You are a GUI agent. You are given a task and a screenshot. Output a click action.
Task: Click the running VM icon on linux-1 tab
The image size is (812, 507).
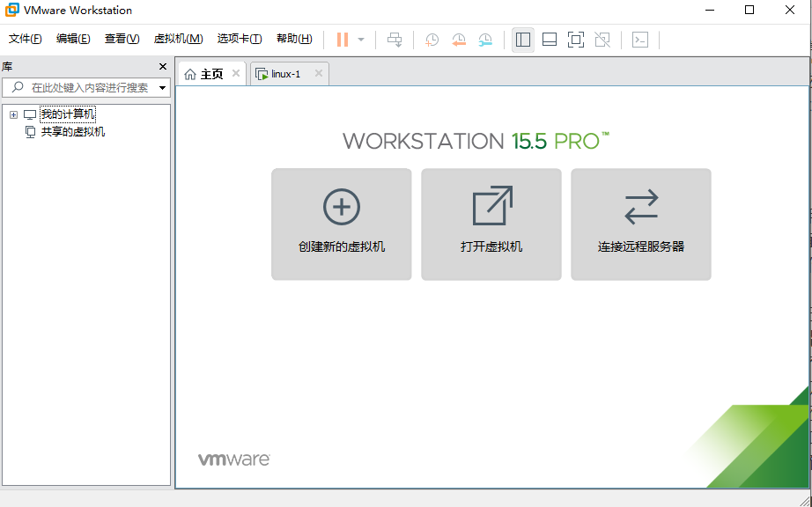(x=262, y=75)
